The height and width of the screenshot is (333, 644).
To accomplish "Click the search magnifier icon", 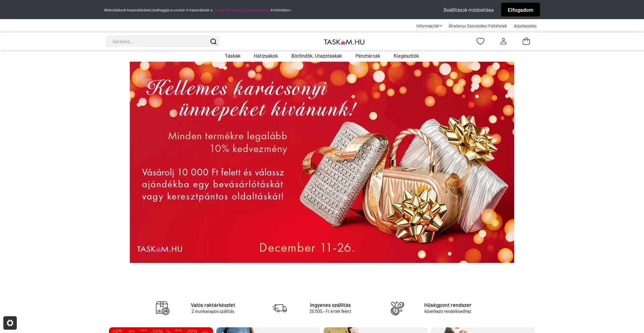I will [213, 42].
